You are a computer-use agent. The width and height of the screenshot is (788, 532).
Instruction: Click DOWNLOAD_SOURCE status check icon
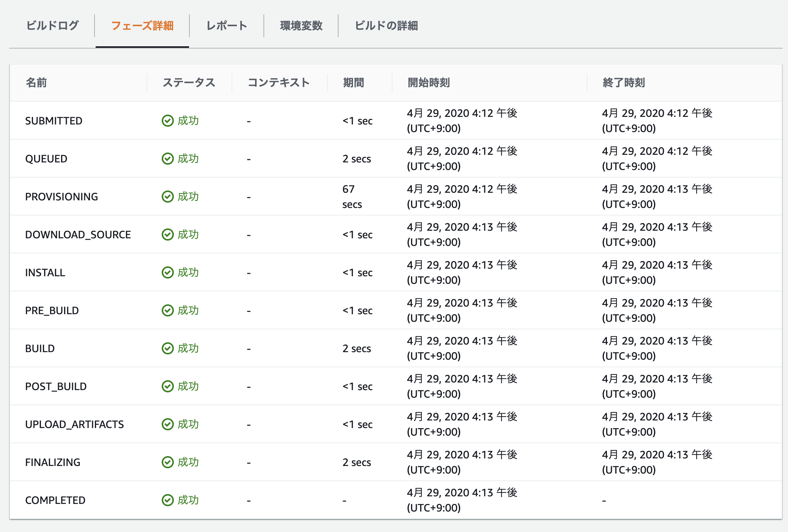[167, 235]
